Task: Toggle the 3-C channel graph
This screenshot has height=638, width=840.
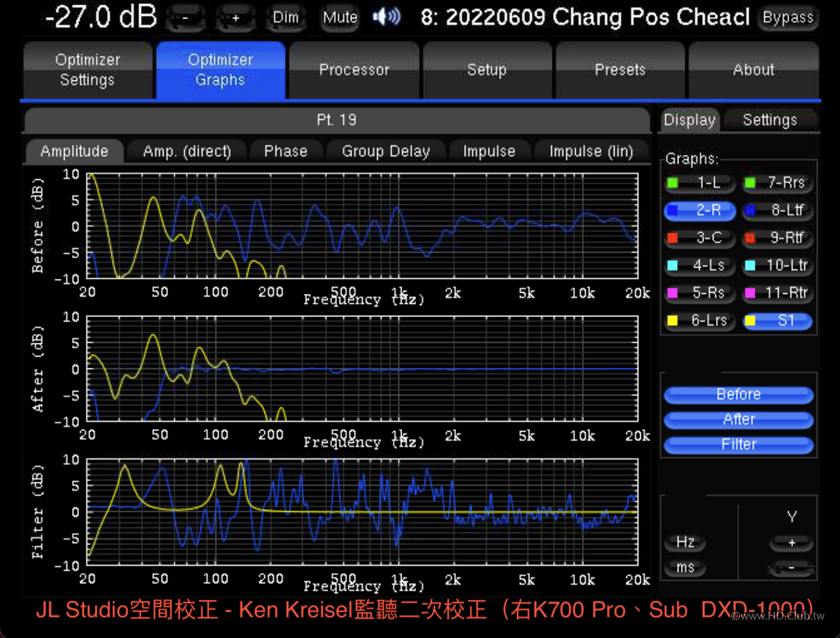Action: coord(700,238)
